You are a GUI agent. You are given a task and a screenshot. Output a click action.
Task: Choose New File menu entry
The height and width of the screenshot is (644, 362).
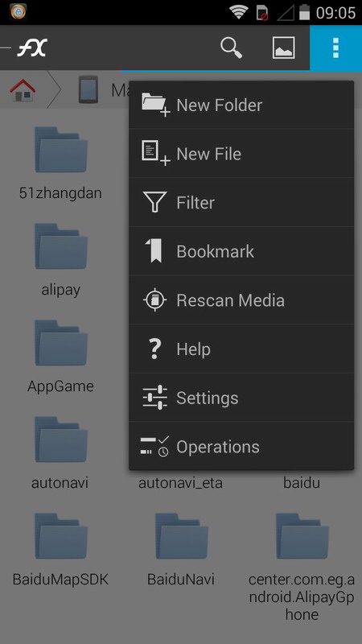pos(241,154)
